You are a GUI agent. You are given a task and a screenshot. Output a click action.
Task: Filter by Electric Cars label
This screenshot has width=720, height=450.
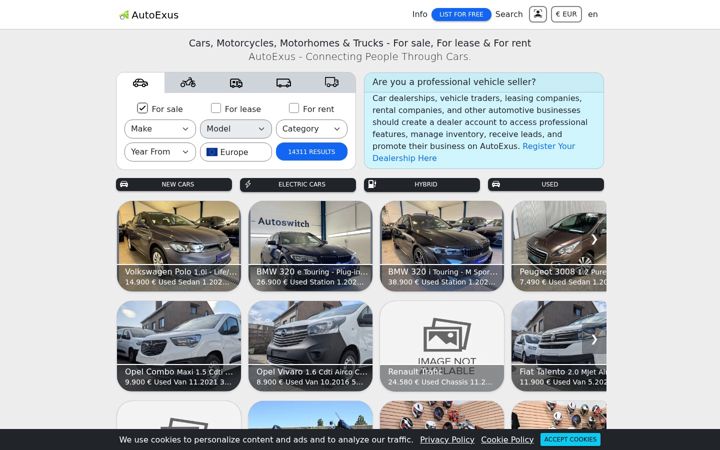[302, 184]
